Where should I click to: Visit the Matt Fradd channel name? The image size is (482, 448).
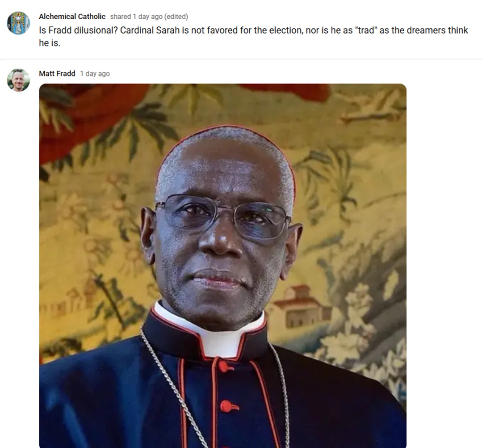click(57, 73)
